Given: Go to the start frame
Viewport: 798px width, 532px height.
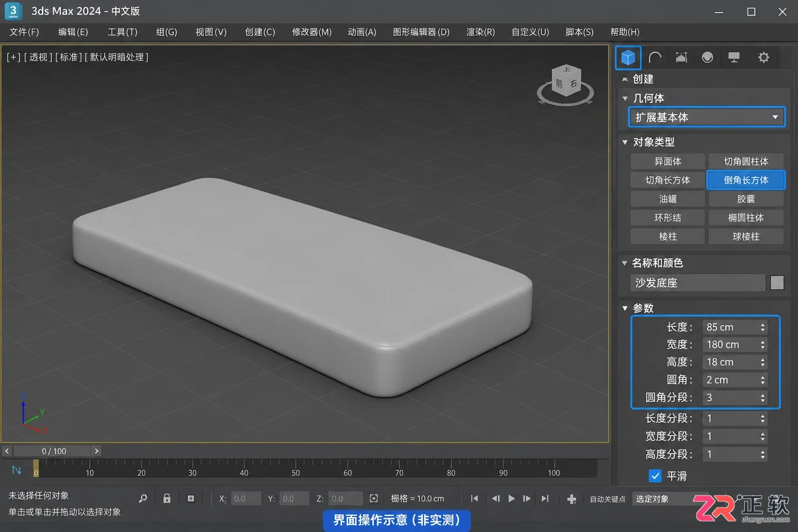Looking at the screenshot, I should tap(474, 499).
